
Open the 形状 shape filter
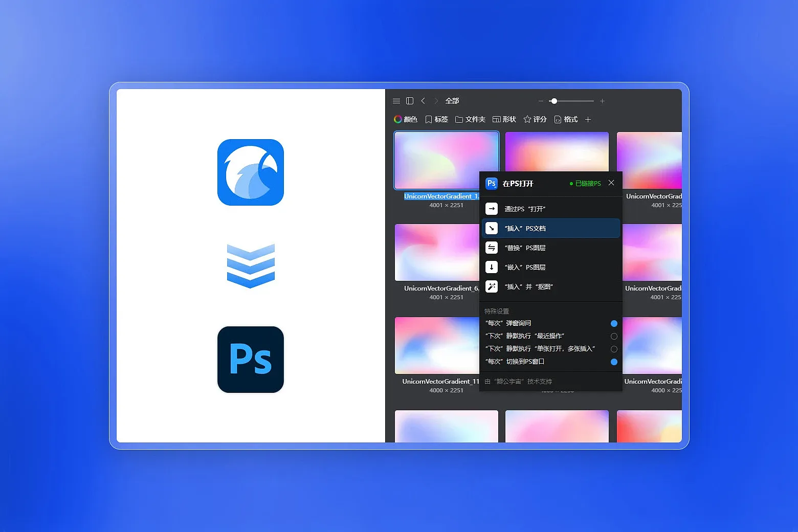504,119
